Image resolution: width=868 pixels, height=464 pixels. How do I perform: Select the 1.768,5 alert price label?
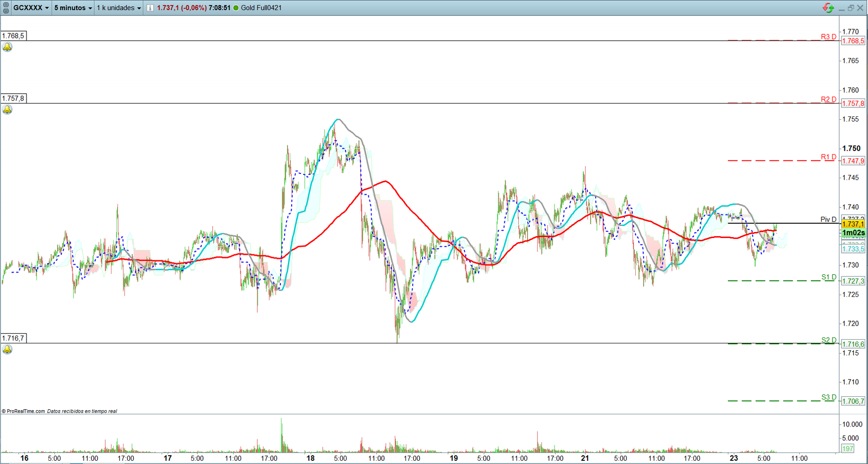click(13, 36)
